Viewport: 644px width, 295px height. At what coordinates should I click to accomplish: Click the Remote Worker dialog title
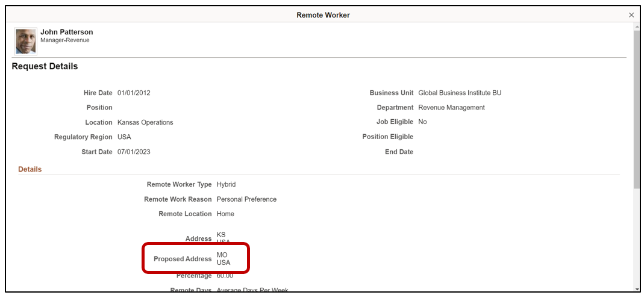(x=323, y=15)
